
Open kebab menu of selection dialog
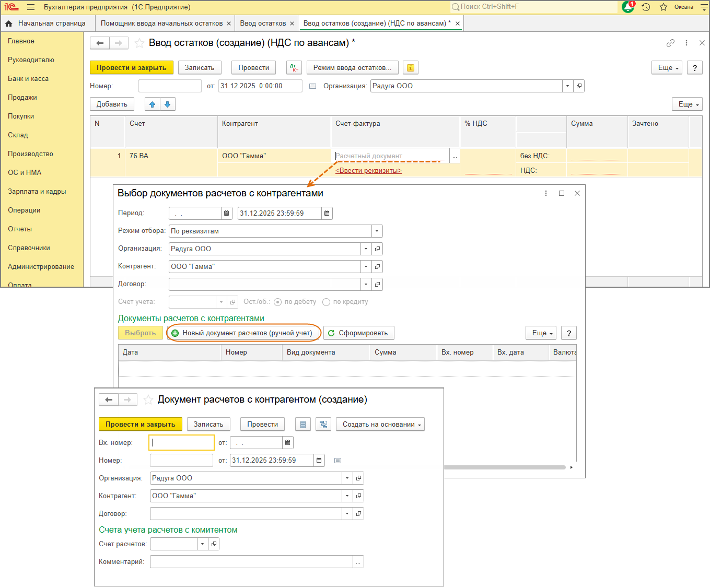546,193
